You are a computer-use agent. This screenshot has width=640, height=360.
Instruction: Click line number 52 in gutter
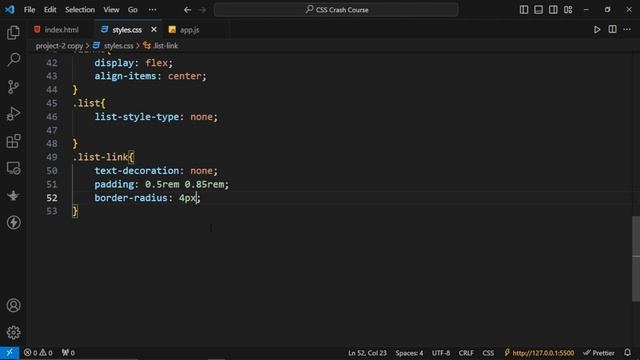tap(51, 198)
